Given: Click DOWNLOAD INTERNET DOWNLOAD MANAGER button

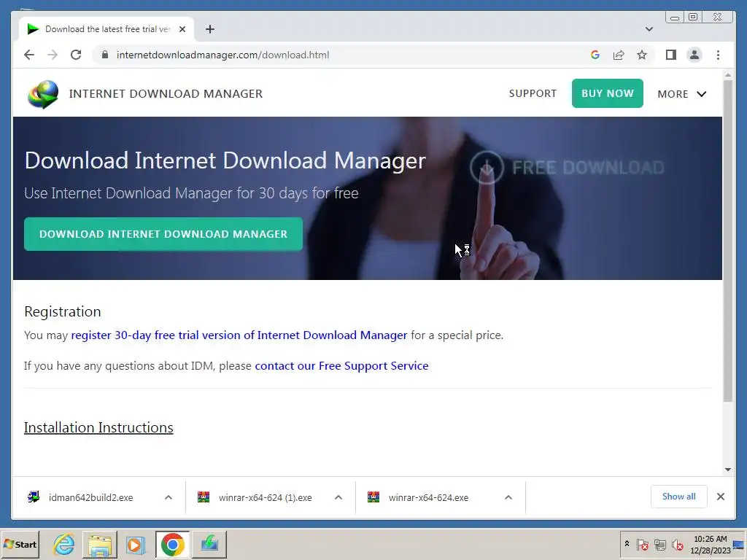Looking at the screenshot, I should point(163,234).
